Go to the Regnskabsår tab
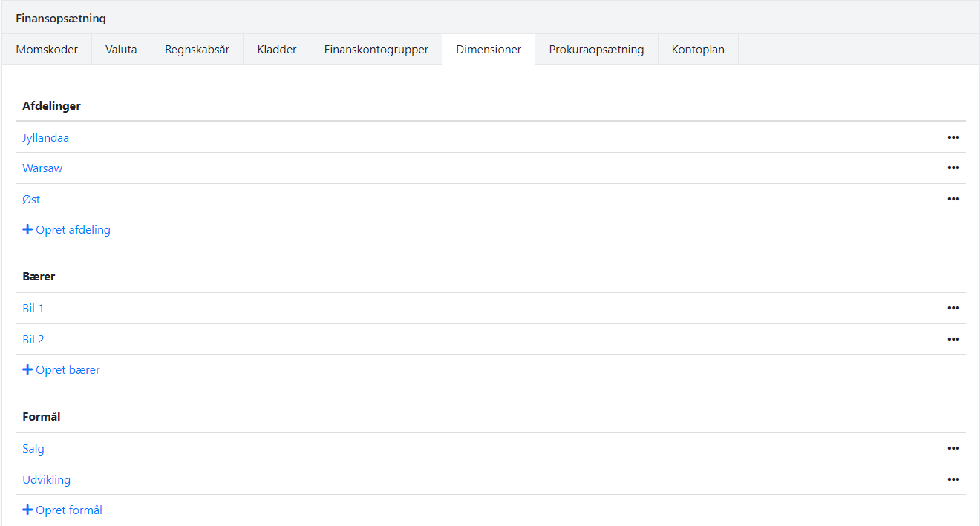The image size is (980, 526). point(197,50)
